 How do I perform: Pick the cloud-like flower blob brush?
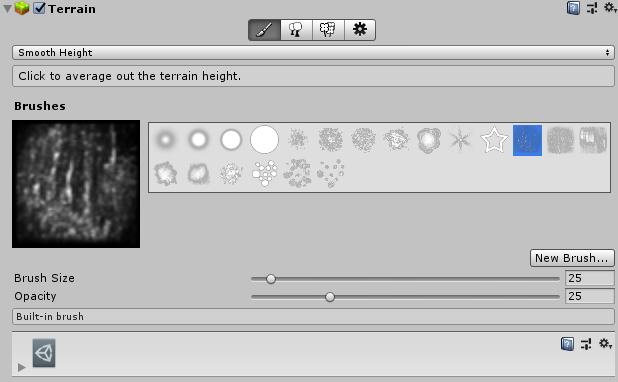(x=428, y=140)
